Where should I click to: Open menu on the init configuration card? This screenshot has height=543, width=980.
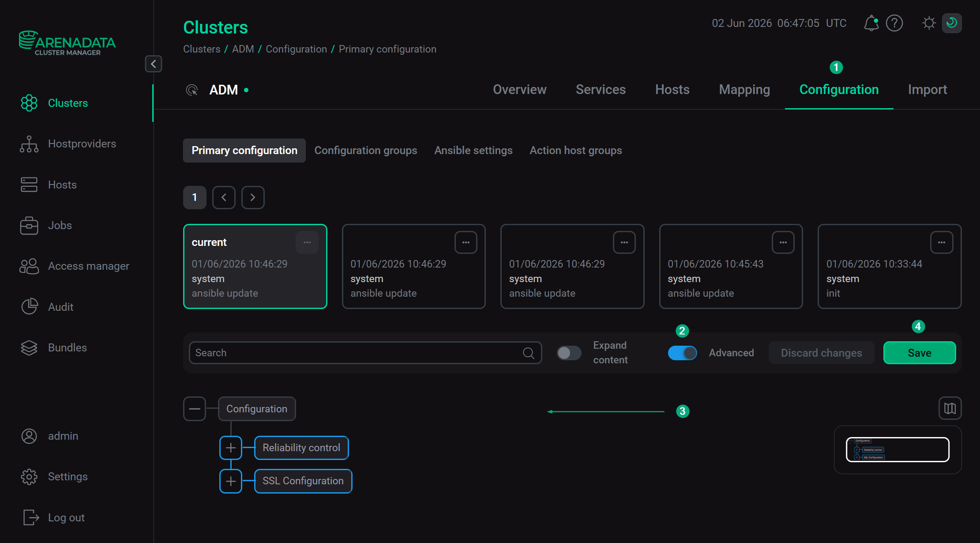point(942,242)
